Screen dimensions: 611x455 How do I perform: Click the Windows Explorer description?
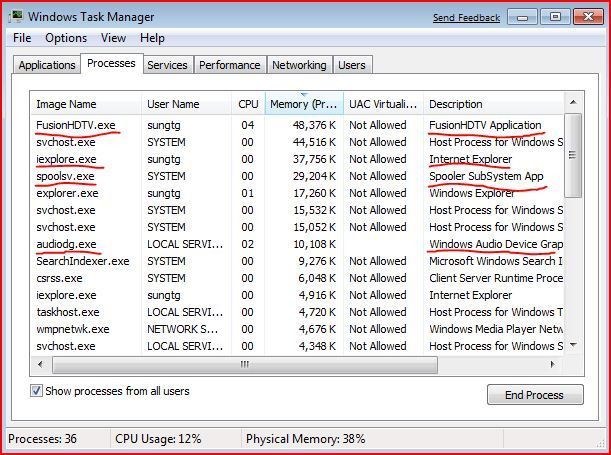471,193
